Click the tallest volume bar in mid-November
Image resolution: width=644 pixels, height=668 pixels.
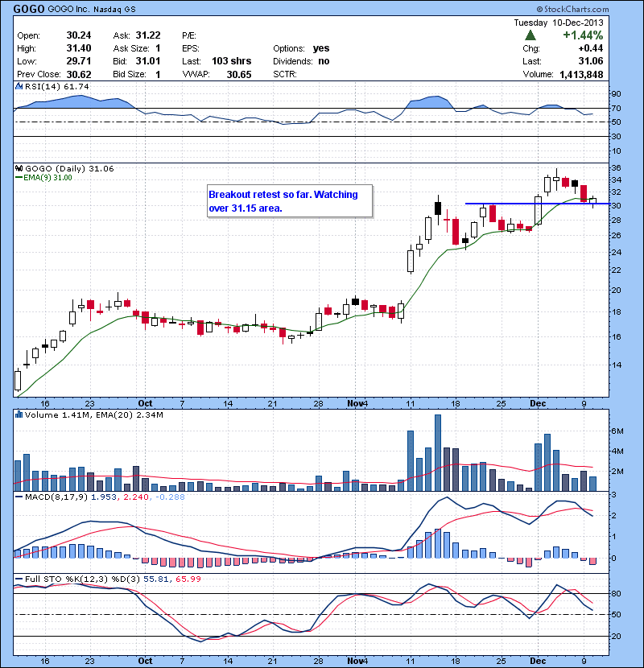(438, 453)
